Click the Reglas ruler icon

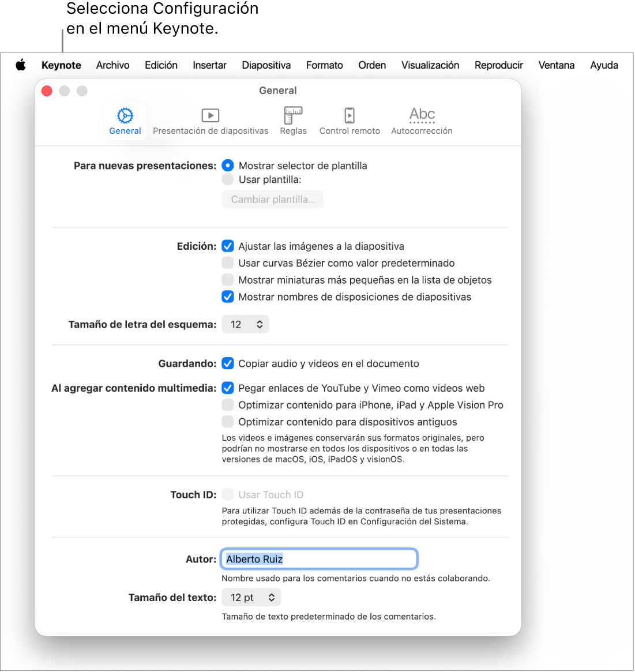click(293, 115)
